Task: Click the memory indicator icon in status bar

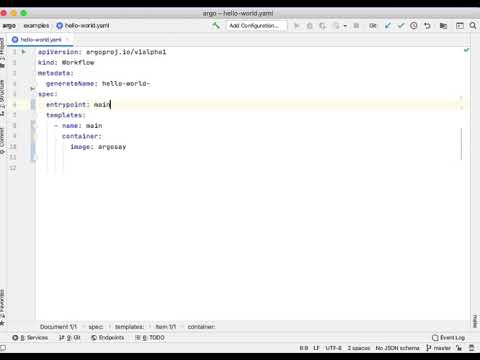Action: pos(472,348)
